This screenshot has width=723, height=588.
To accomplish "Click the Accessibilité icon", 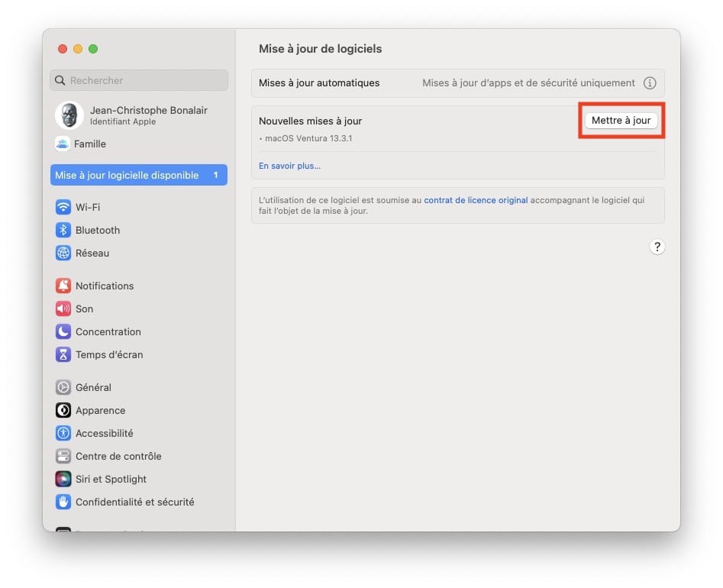I will click(63, 434).
